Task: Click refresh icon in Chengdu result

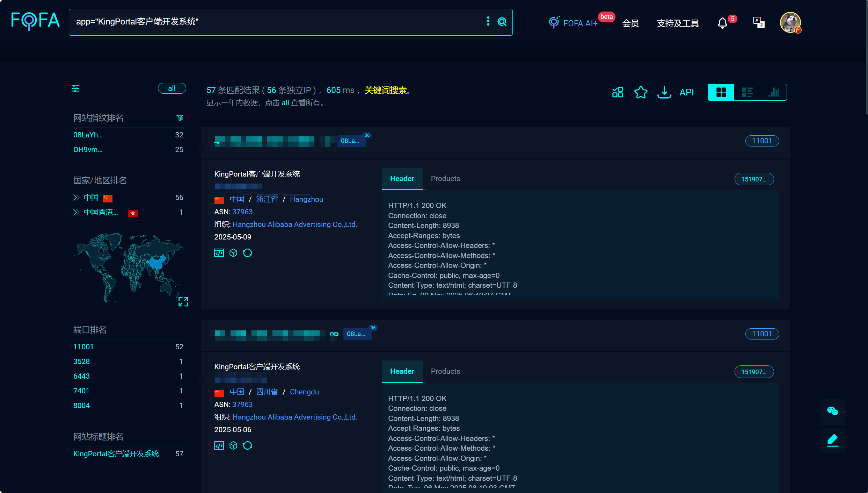Action: tap(248, 445)
